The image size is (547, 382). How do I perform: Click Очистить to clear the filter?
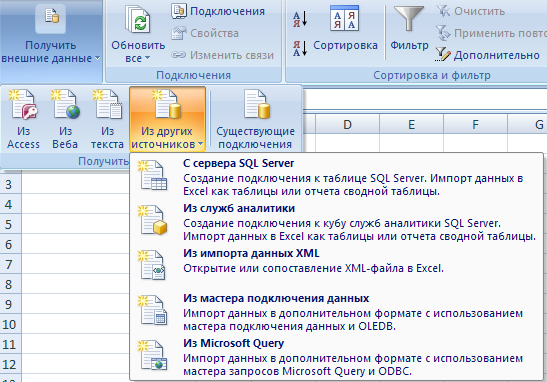click(x=470, y=11)
